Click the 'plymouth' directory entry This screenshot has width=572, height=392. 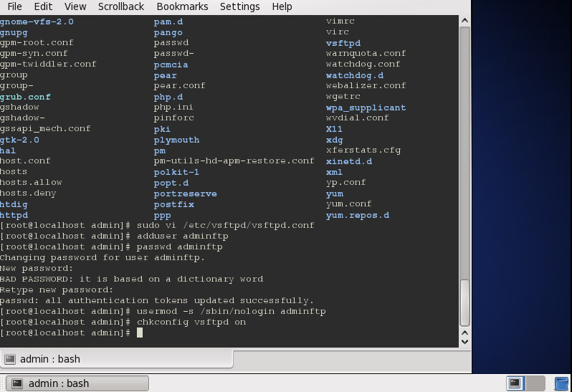click(176, 140)
